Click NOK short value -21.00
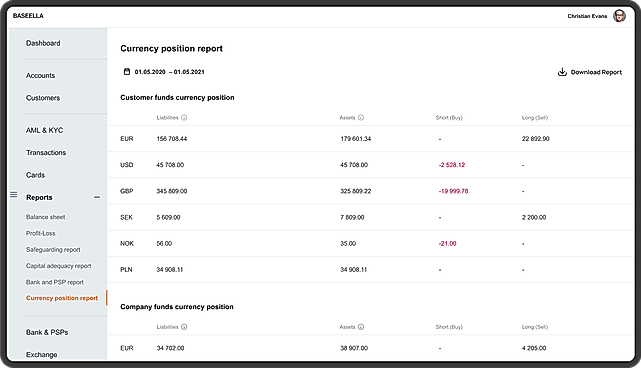641x368 pixels. click(x=447, y=244)
